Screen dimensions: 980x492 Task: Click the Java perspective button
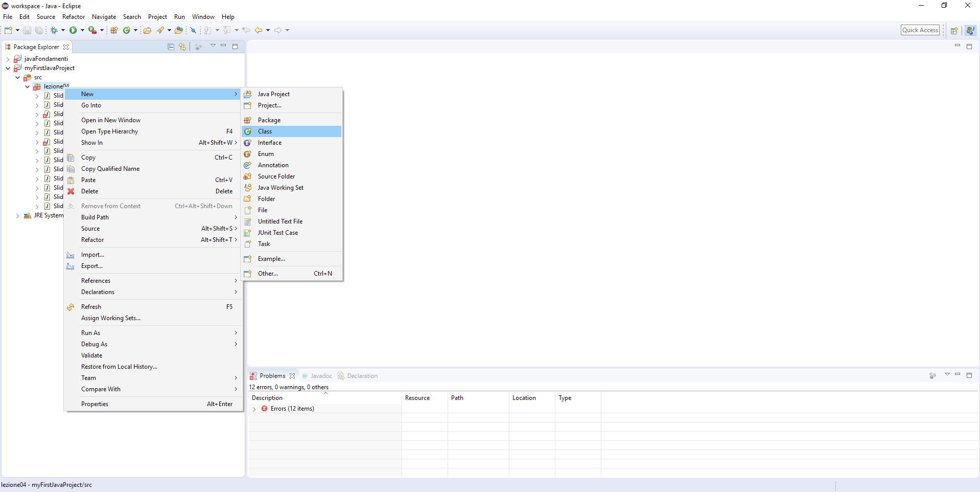[x=970, y=30]
